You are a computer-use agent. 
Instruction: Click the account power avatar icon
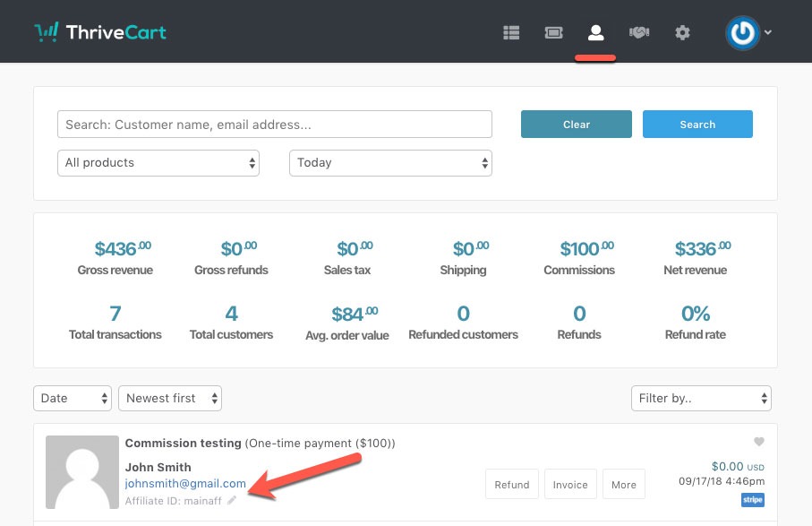click(742, 33)
